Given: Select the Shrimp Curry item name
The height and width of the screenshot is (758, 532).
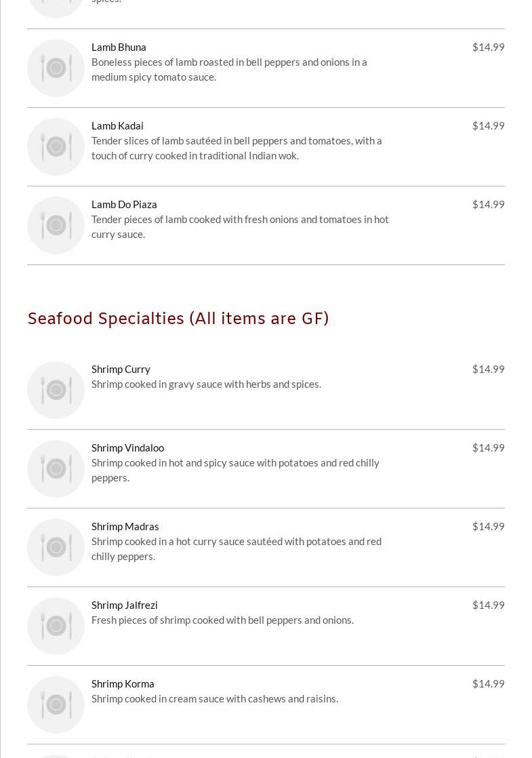Looking at the screenshot, I should tap(121, 369).
